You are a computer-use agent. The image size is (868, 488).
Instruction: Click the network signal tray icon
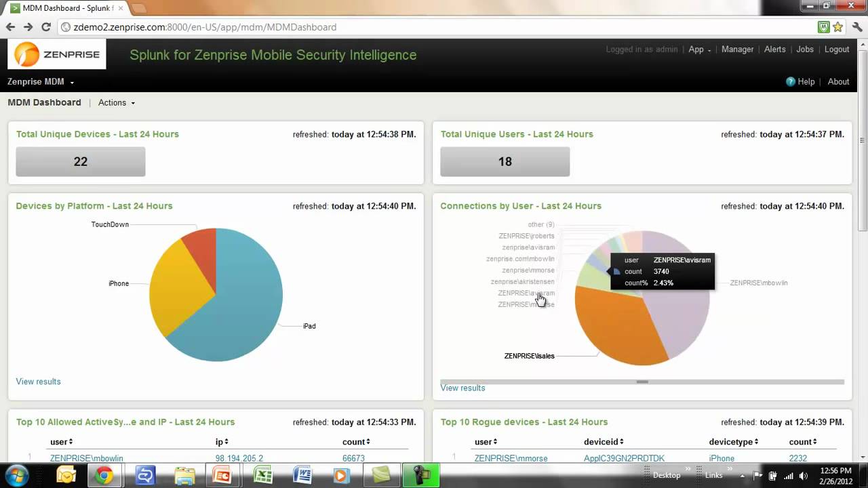coord(789,476)
